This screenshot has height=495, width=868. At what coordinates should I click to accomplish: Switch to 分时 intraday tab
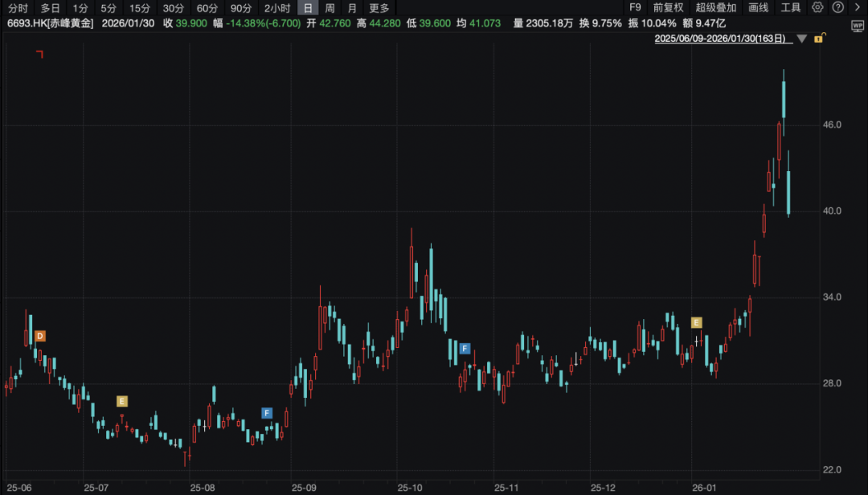coord(18,8)
